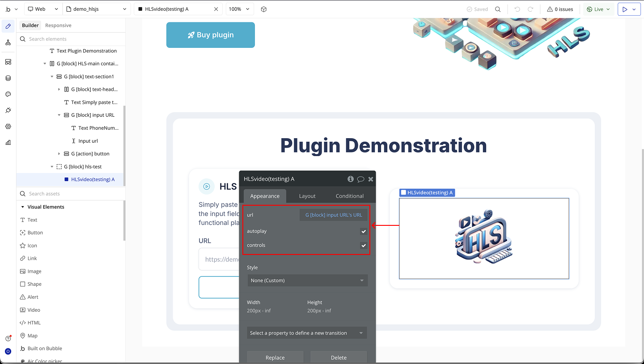This screenshot has width=644, height=364.
Task: Select Input url in the element tree
Action: [85, 141]
